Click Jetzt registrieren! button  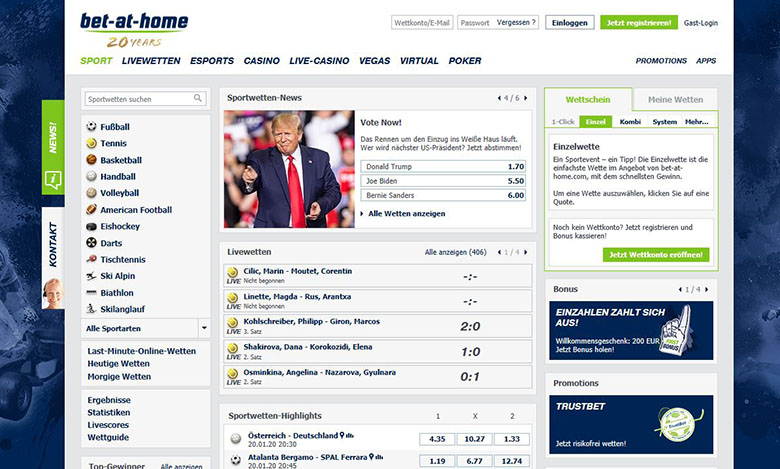[x=639, y=22]
